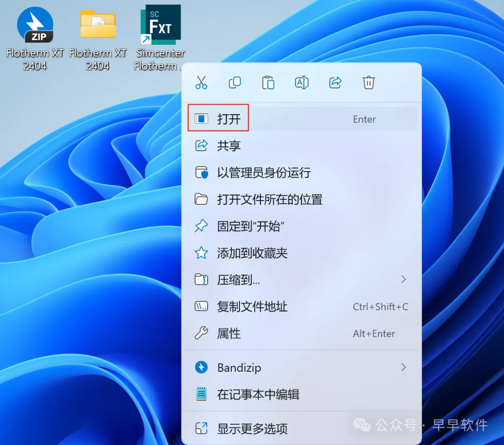This screenshot has height=445, width=504.
Task: Click the Copy icon in context menu
Action: (235, 83)
